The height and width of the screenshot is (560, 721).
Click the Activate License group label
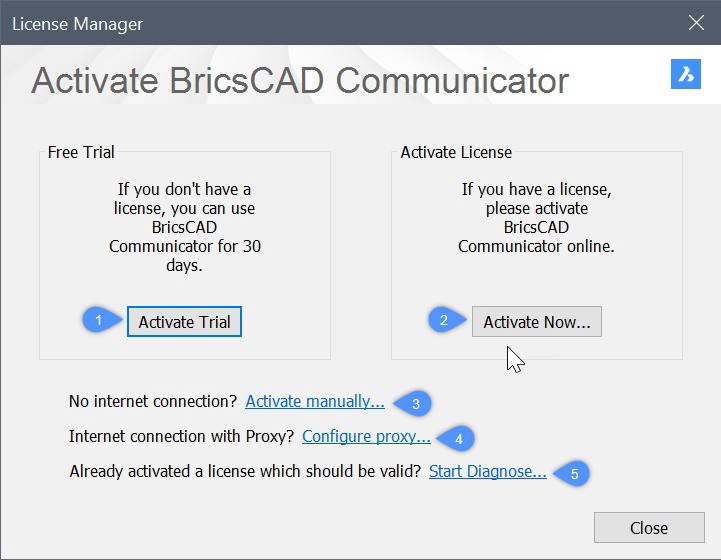456,153
